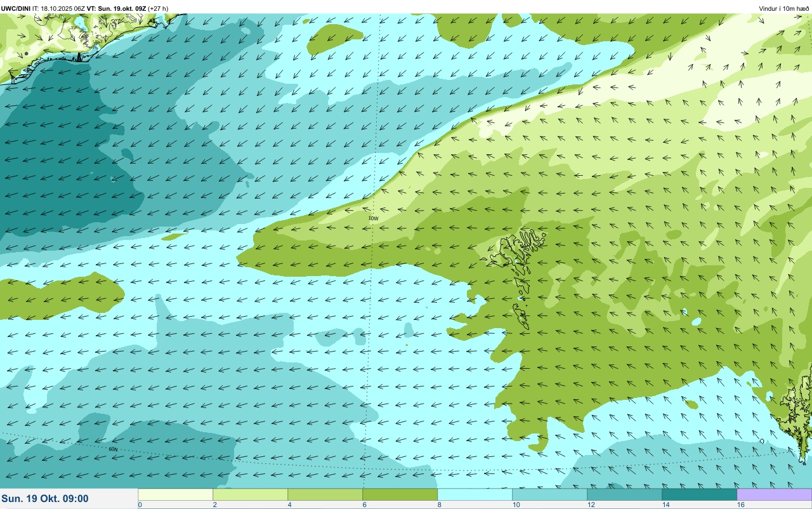Click the light lime 2–4 legend swatch
The image size is (812, 509).
[x=251, y=494]
